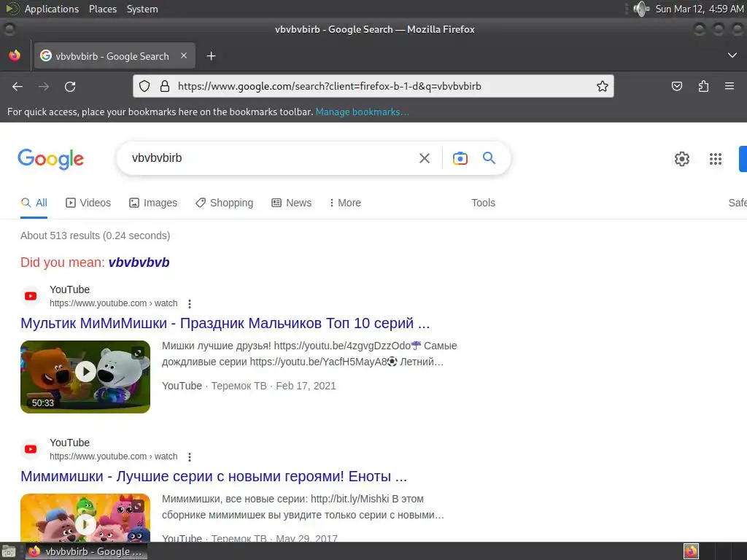
Task: Save page to Pocket icon
Action: [676, 86]
